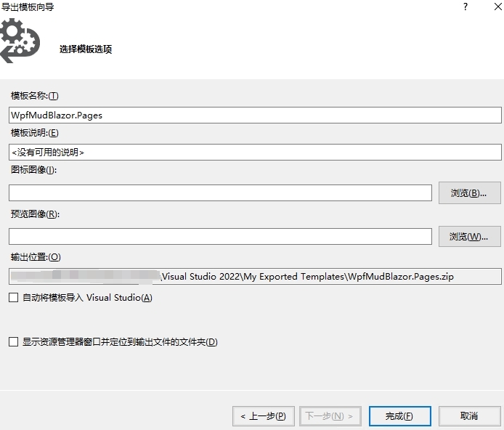This screenshot has height=430, width=504.
Task: Focus the preview image path field
Action: [x=220, y=237]
